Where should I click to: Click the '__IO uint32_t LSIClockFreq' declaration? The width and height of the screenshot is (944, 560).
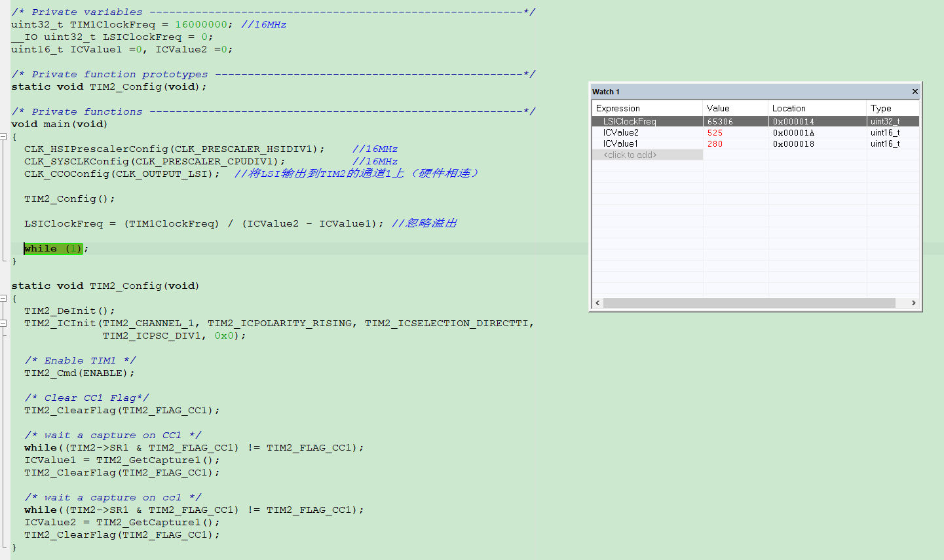click(x=112, y=37)
